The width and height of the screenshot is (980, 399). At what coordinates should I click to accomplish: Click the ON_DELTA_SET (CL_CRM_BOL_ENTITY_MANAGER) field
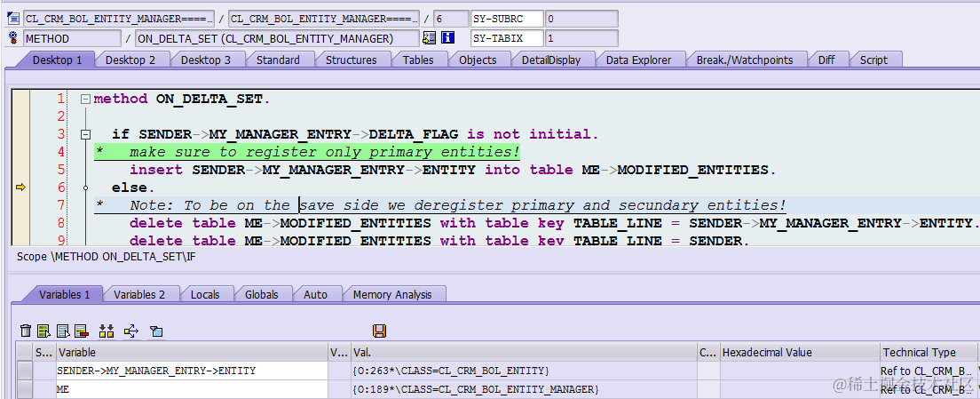[x=277, y=39]
